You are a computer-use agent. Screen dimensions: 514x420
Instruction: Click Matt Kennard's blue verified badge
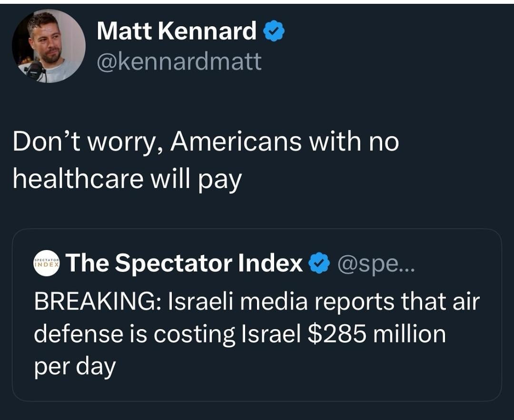(x=274, y=32)
